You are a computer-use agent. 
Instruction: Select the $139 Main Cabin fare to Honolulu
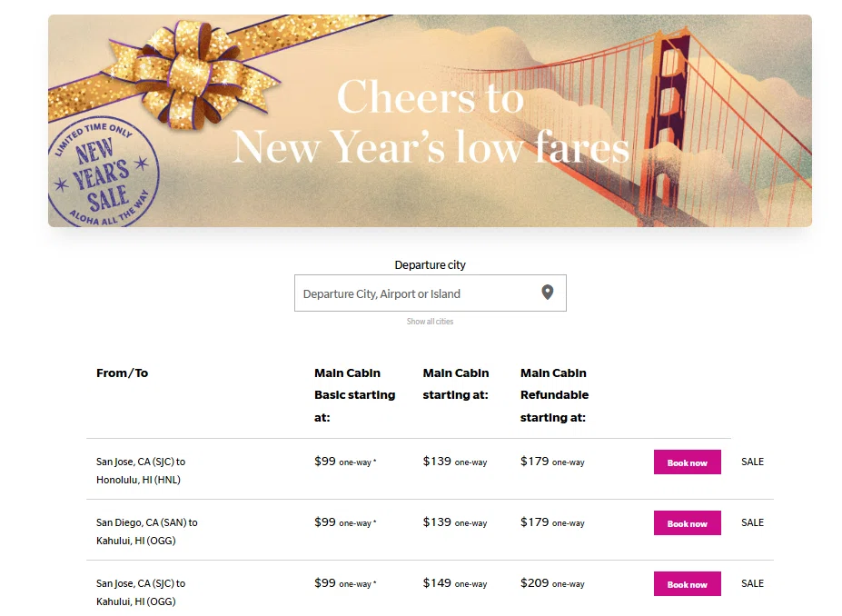tap(455, 462)
